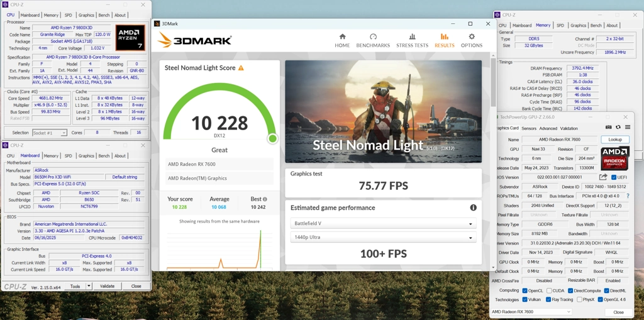Click the average score value 10 068
This screenshot has width=644, height=320.
pos(218,207)
